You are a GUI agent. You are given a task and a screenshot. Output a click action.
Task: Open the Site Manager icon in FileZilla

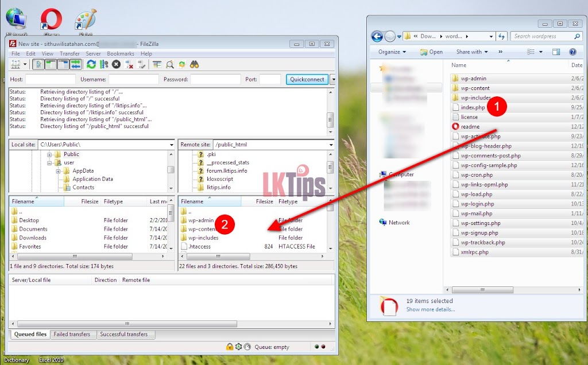pos(16,64)
